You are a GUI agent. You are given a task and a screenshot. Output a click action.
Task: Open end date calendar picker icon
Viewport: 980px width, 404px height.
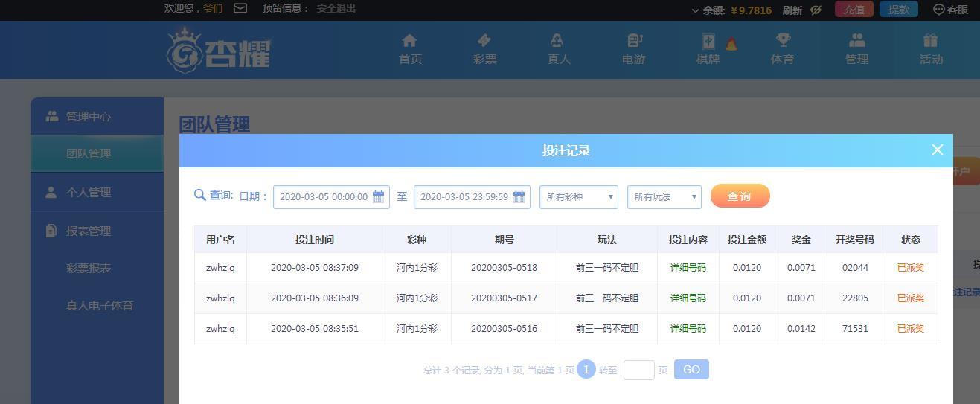tap(519, 196)
